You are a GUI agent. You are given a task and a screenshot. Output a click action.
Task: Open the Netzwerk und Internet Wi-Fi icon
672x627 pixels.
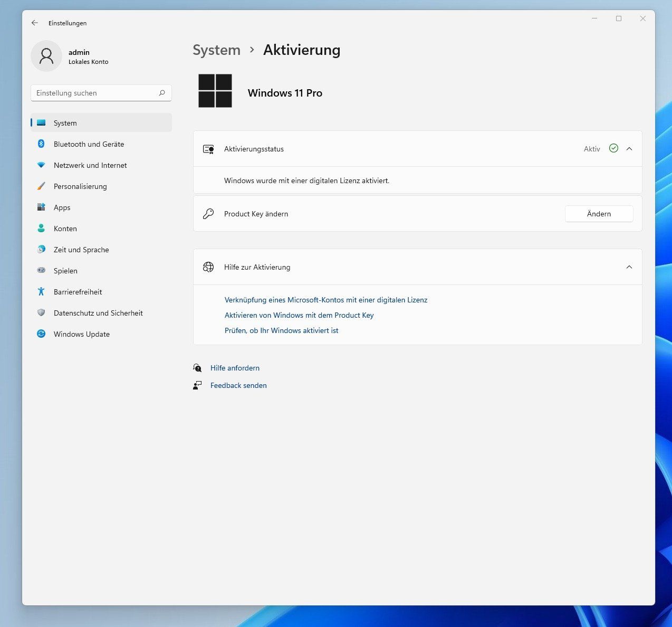[x=41, y=165]
